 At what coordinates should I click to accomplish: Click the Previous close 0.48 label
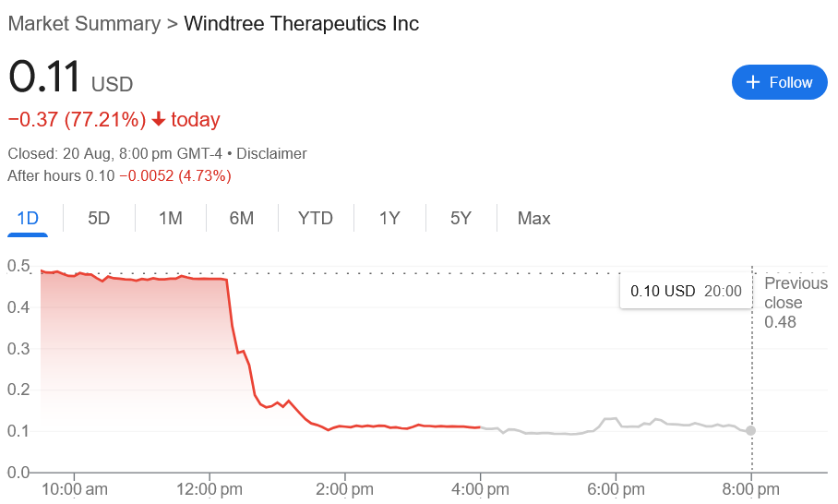click(783, 303)
